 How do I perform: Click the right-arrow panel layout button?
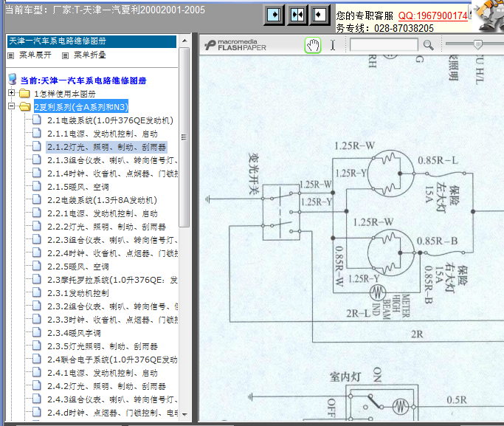point(274,15)
